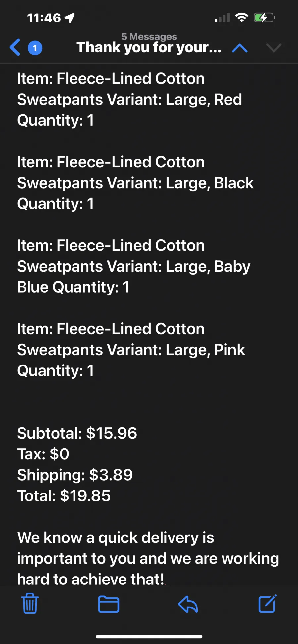
Task: Tap the Subtotal: $15.96 line
Action: tap(77, 433)
